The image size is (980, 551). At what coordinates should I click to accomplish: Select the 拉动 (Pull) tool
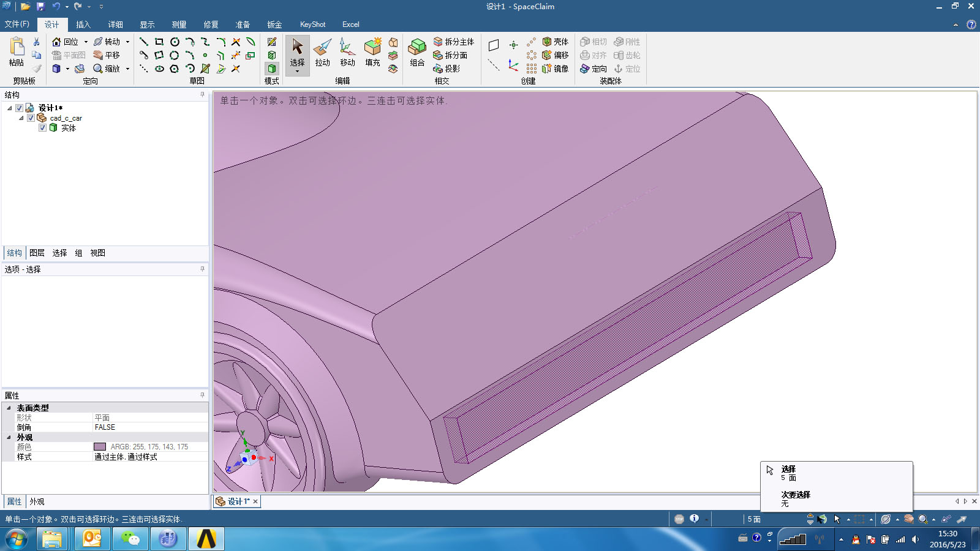[322, 53]
